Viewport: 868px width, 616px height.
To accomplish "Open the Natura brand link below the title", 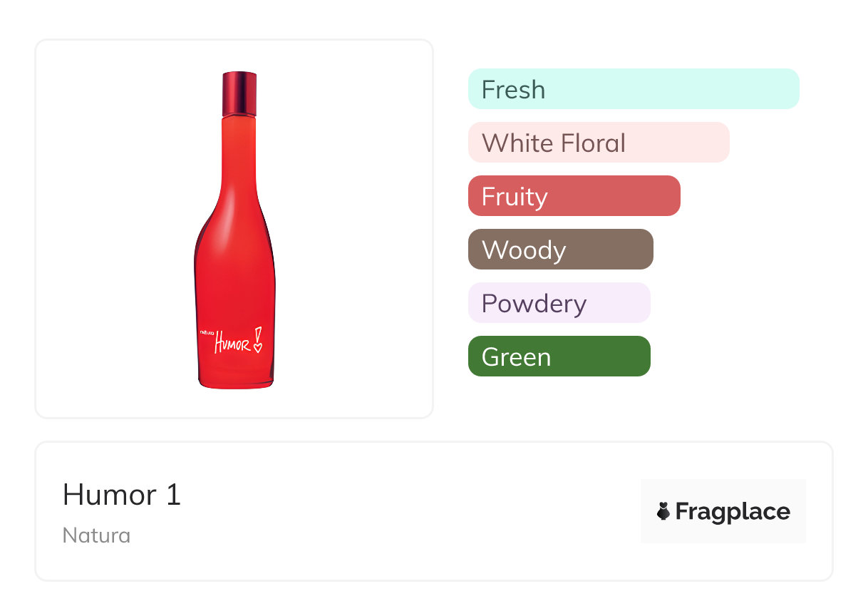I will (x=96, y=535).
